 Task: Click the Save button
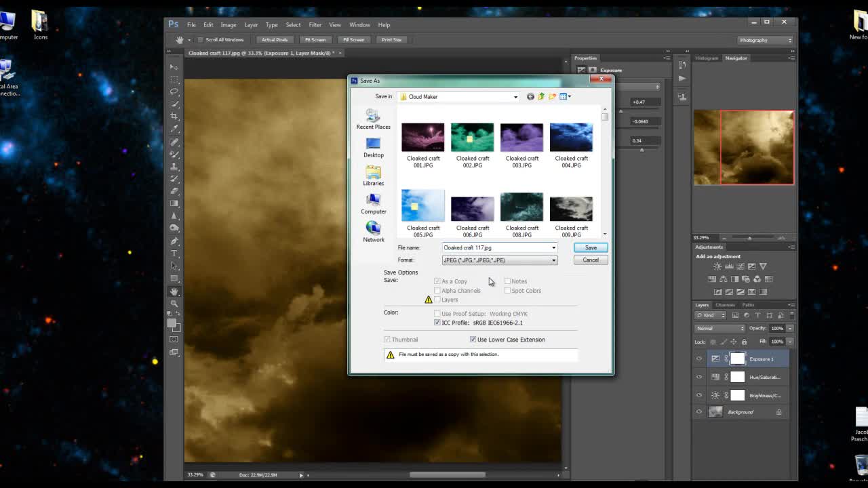pos(591,247)
